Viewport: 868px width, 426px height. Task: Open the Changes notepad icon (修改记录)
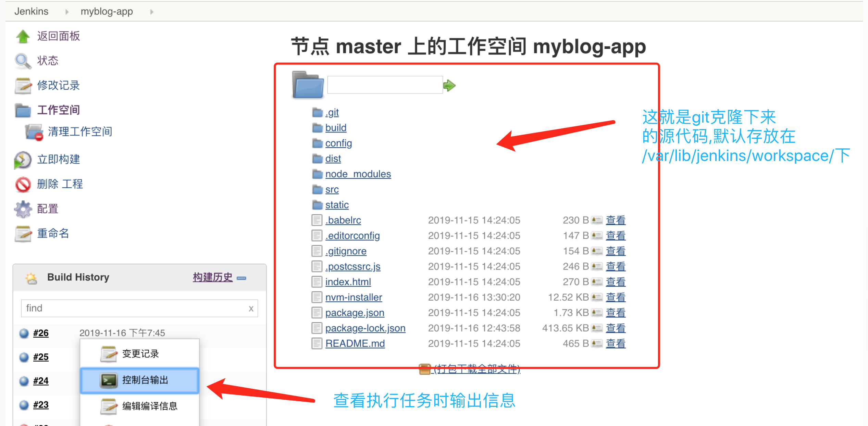click(x=23, y=86)
